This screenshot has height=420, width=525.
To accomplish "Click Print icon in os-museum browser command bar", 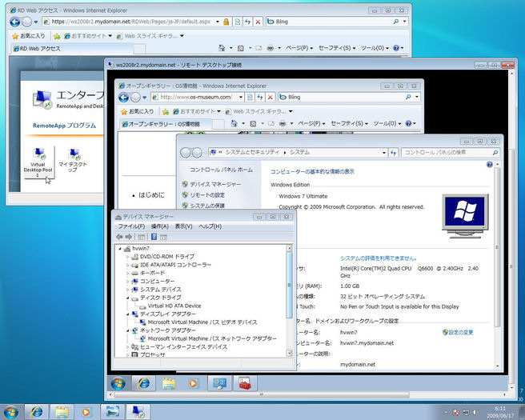I will pos(283,123).
